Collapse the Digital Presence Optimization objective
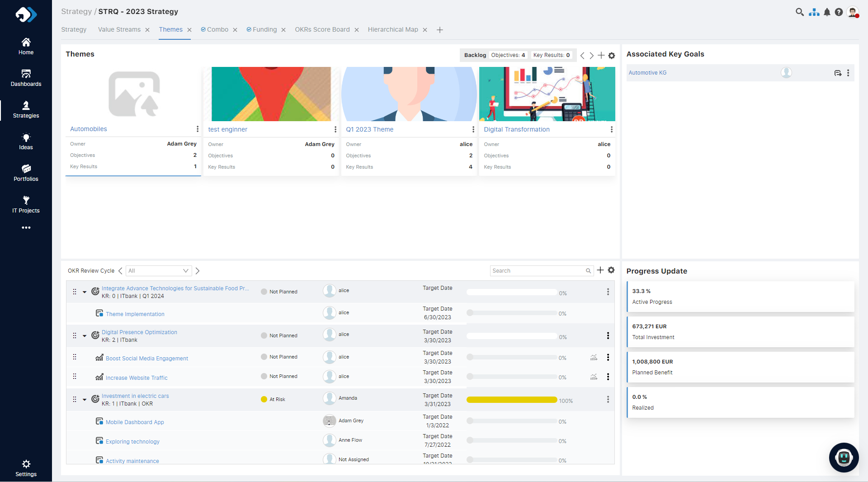868x482 pixels. click(85, 336)
